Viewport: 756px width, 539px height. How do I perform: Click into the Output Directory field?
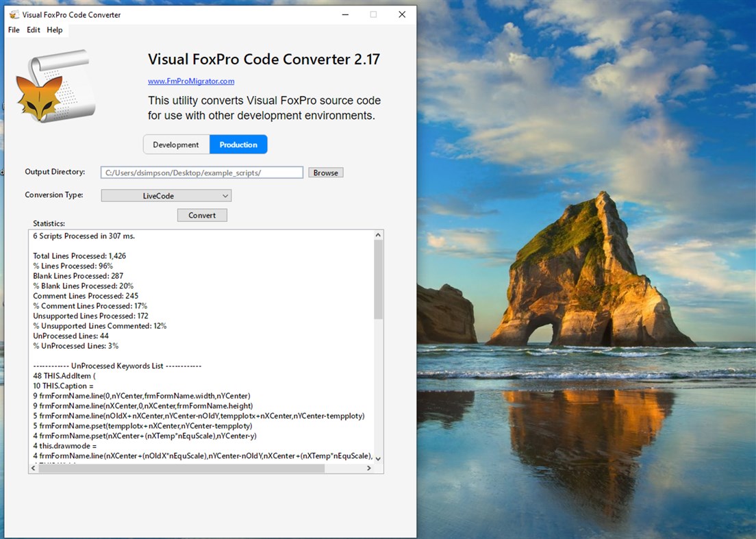201,173
